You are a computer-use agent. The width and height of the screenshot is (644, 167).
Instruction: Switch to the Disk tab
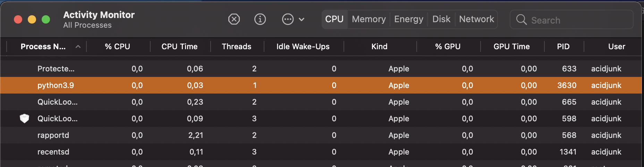pos(441,19)
